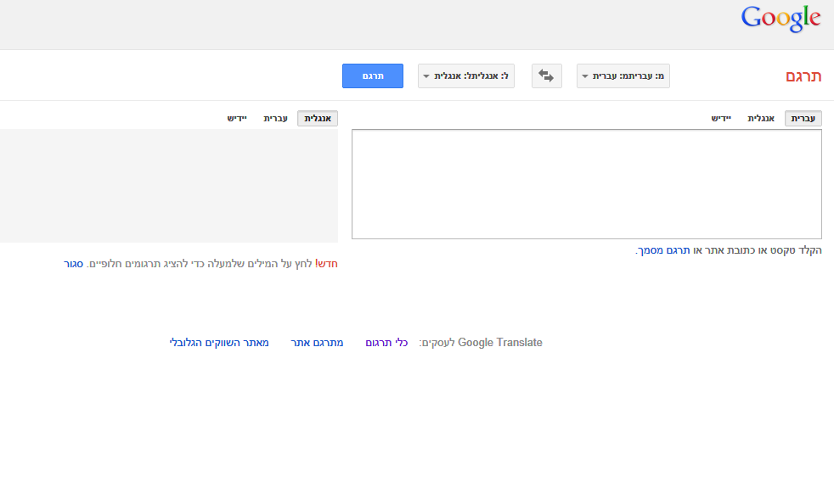Screen dimensions: 834x504
Task: Select אנגלית as the target language tab
Action: (x=318, y=119)
